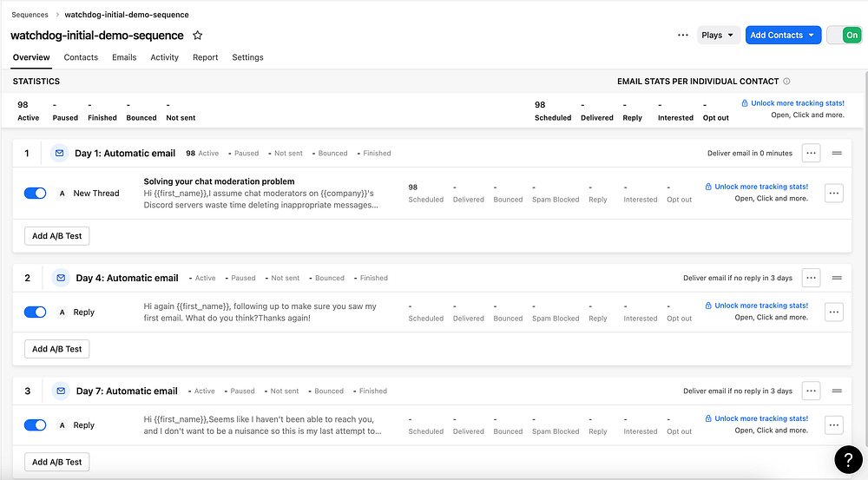868x480 pixels.
Task: Expand the Plays dropdown
Action: coord(719,36)
